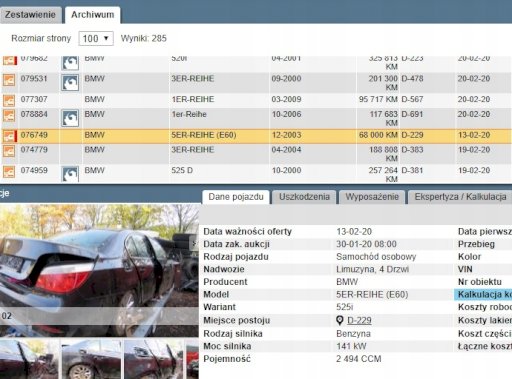Switch to Ekspertyza / Kalkulacja tab

click(460, 197)
